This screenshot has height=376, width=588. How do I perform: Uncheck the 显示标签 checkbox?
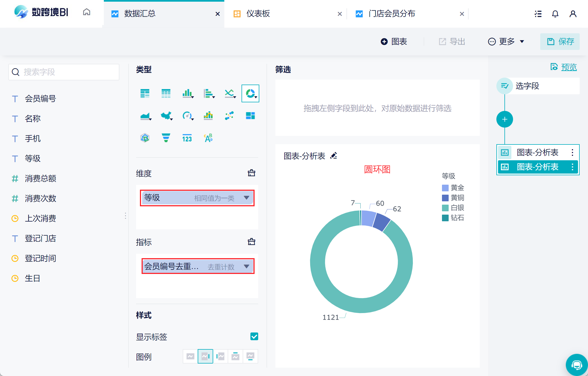[x=254, y=336]
